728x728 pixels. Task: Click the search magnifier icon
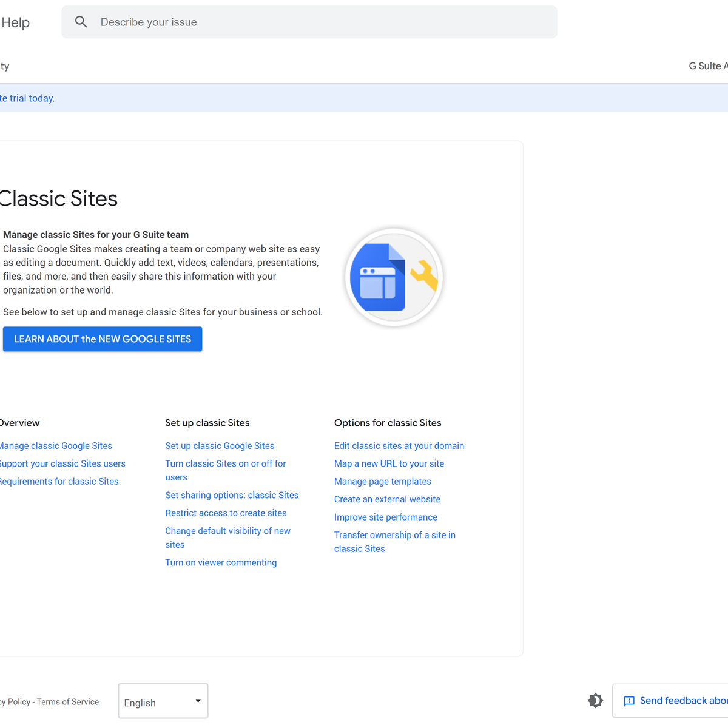point(81,22)
